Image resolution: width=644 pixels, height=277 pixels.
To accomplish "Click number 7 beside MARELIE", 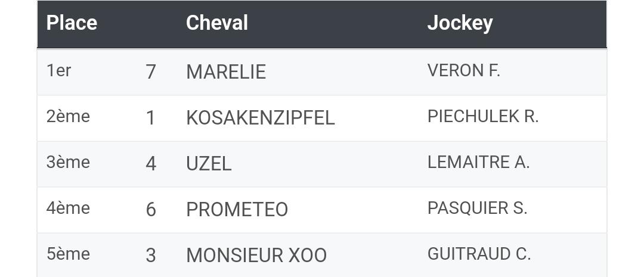I will click(151, 72).
